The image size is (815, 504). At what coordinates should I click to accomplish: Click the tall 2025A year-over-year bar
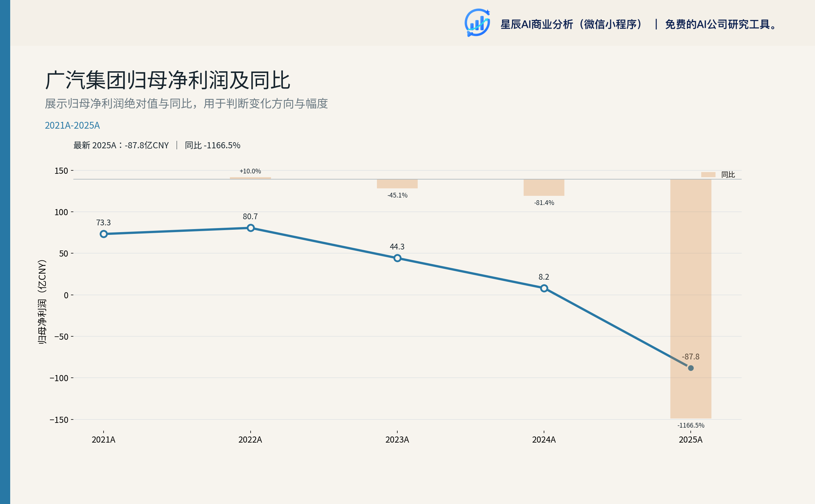coord(691,299)
